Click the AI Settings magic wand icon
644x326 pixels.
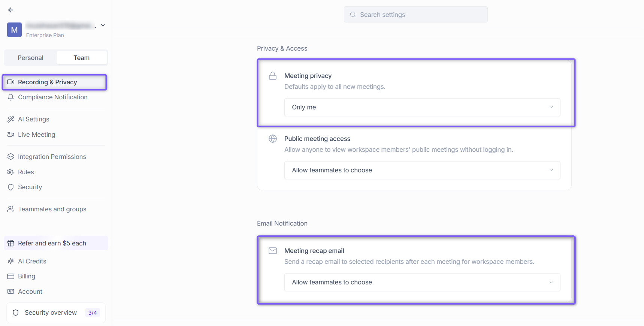pyautogui.click(x=11, y=119)
